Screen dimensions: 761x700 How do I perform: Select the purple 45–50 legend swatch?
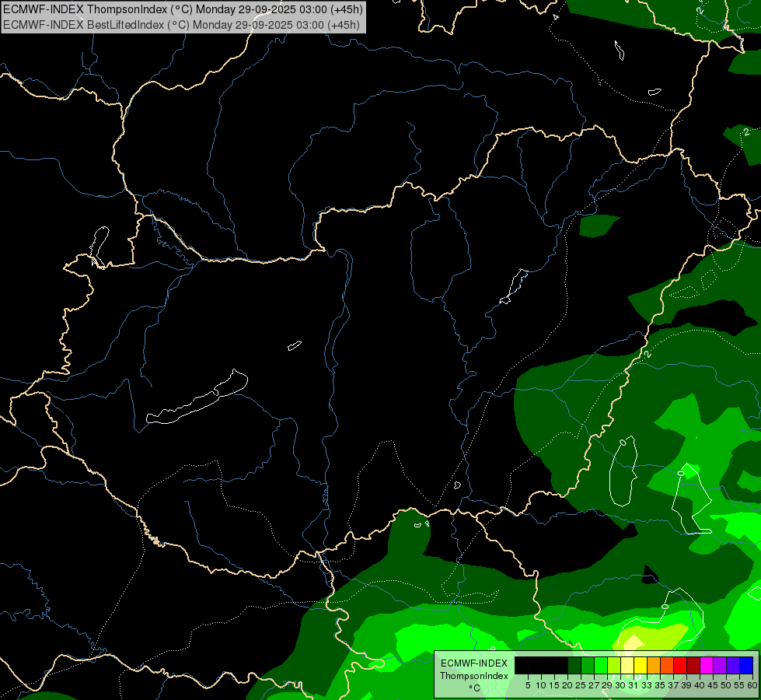[720, 665]
